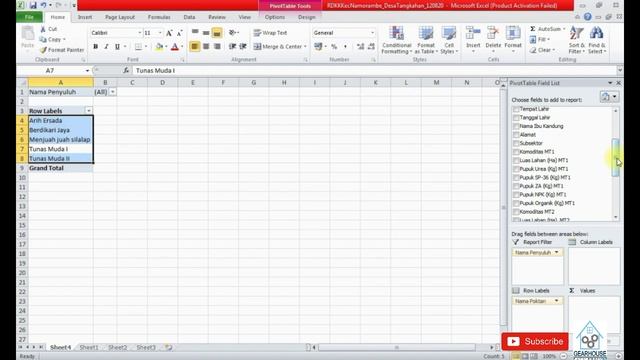Viewport: 640px width, 360px height.
Task: Check the Nama Ibu Kandung field
Action: (x=516, y=126)
